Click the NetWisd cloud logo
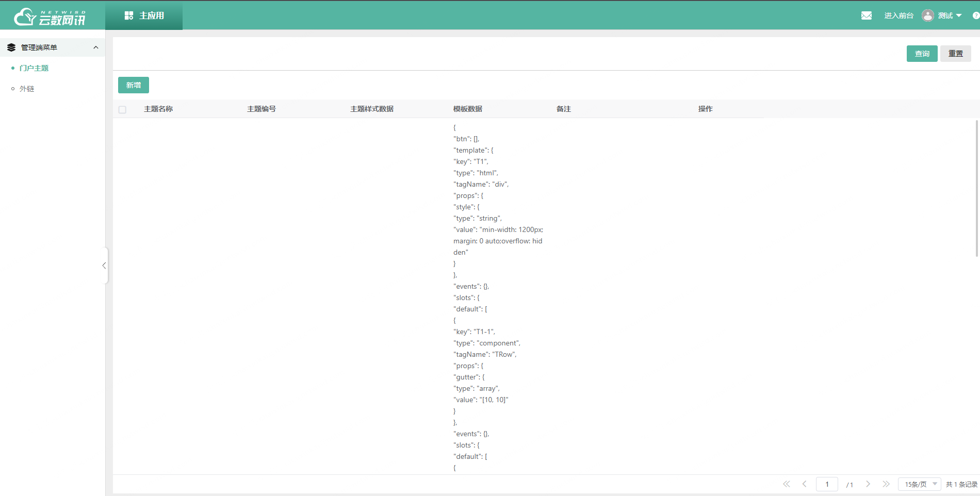 pos(50,16)
